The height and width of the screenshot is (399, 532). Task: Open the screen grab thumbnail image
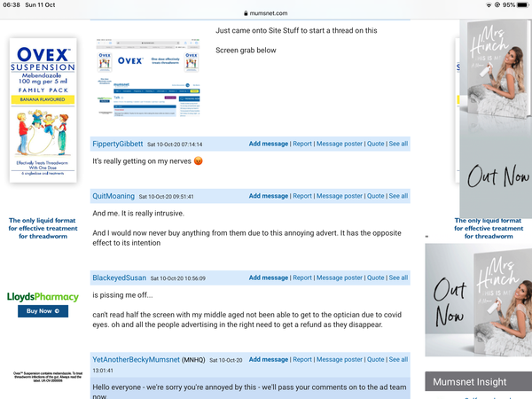[148, 78]
